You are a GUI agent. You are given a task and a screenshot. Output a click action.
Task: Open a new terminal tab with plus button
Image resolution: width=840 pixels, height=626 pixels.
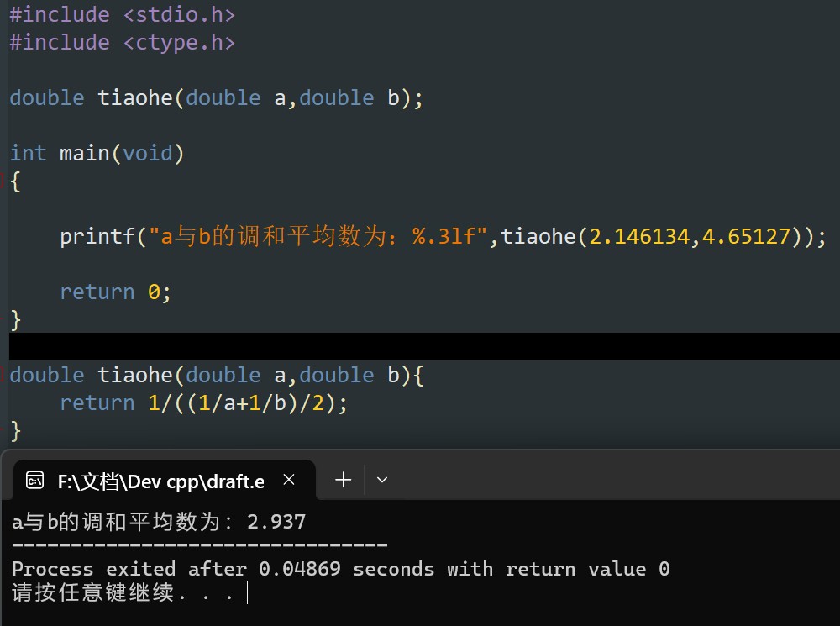click(x=343, y=480)
